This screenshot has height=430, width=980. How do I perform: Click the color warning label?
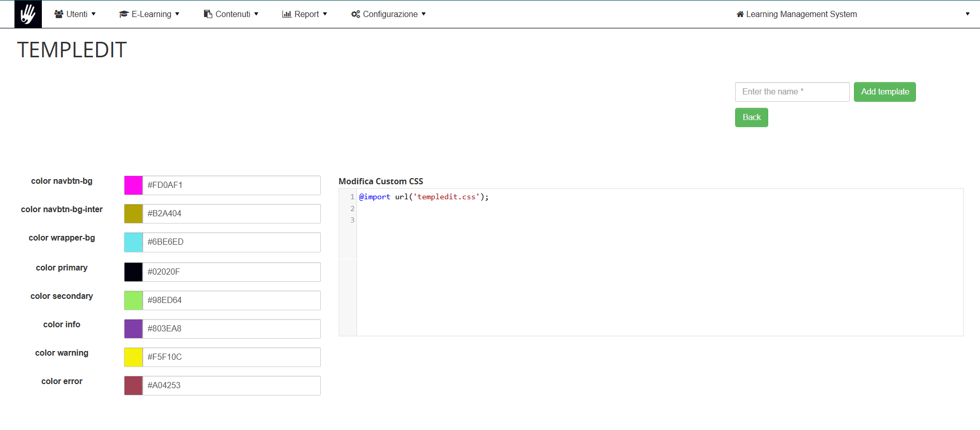62,353
